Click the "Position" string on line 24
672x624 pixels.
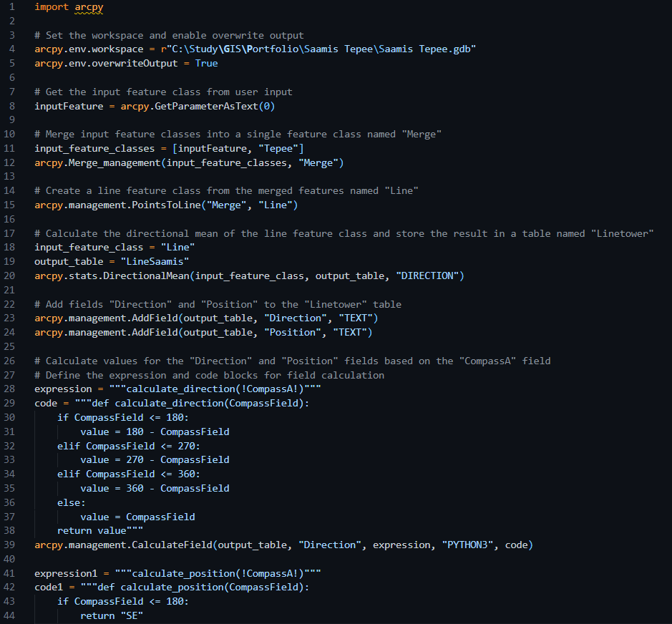293,332
